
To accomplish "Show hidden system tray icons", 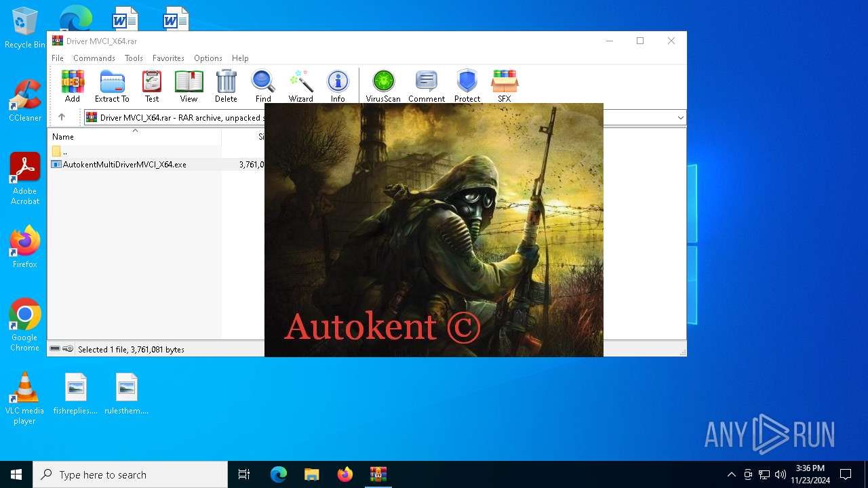I will tap(731, 474).
